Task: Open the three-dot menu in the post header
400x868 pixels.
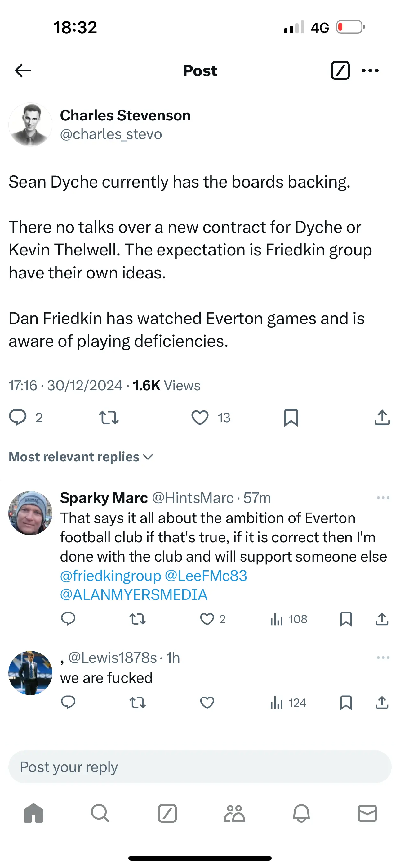Action: (x=370, y=70)
